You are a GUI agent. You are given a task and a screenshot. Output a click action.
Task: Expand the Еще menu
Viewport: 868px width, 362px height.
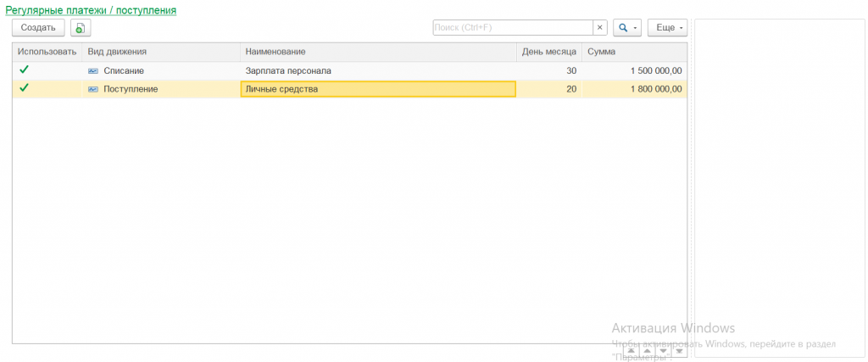(x=667, y=28)
